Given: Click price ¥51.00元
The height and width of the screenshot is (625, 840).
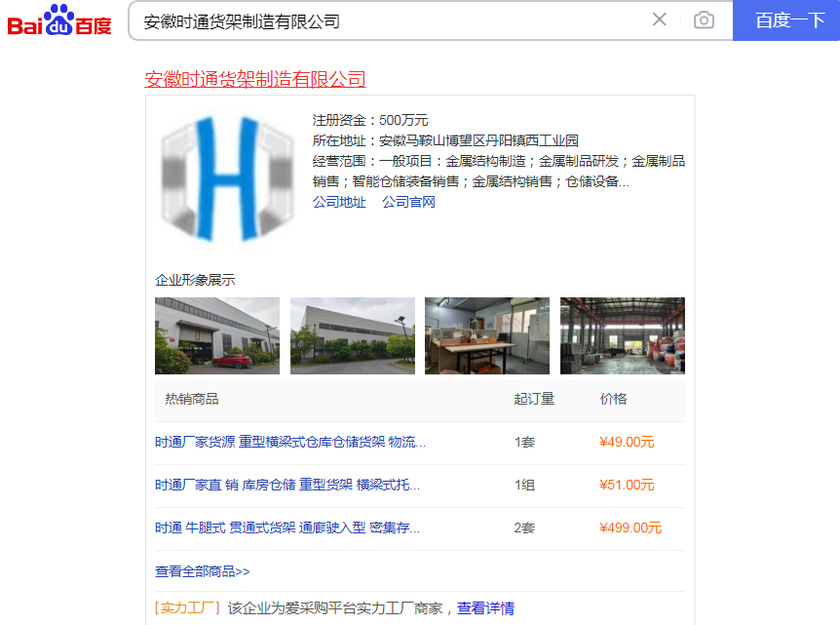Looking at the screenshot, I should (627, 486).
